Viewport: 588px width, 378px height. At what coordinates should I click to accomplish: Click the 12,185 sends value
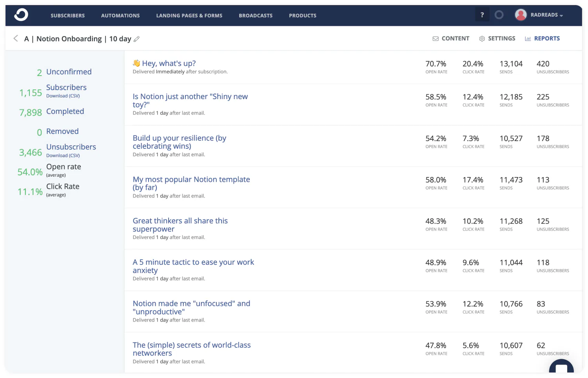tap(511, 97)
